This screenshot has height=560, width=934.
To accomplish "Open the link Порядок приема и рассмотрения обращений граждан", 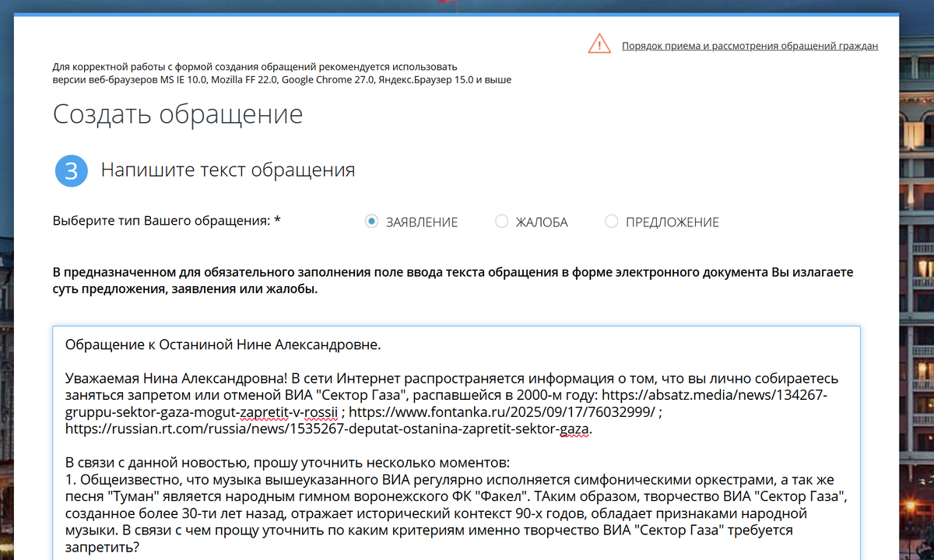I will point(750,46).
